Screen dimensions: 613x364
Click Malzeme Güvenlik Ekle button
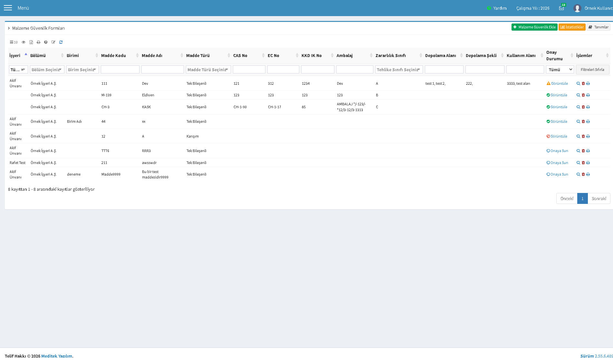(x=534, y=27)
